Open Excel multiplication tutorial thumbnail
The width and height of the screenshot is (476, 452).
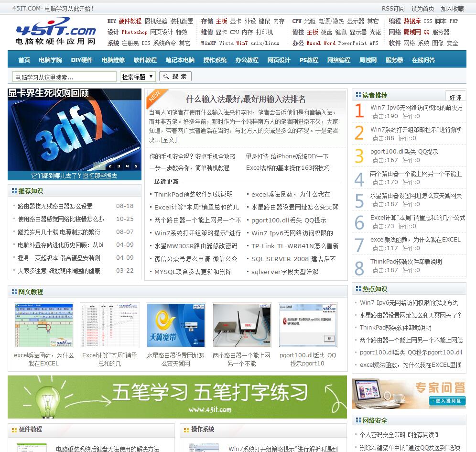[43, 325]
